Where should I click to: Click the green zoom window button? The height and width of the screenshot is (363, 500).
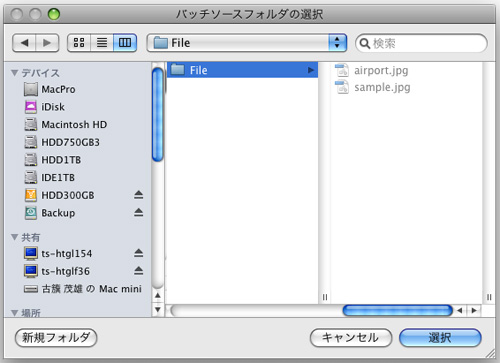[x=54, y=14]
